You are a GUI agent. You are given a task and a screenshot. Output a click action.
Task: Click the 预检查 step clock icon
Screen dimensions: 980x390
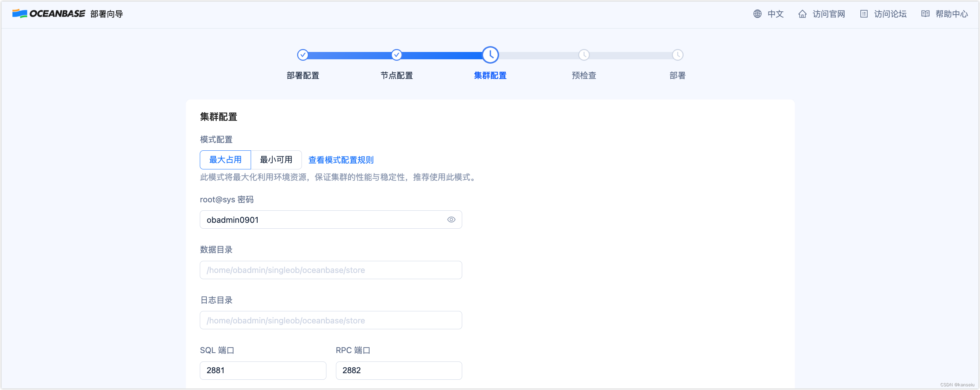click(584, 55)
